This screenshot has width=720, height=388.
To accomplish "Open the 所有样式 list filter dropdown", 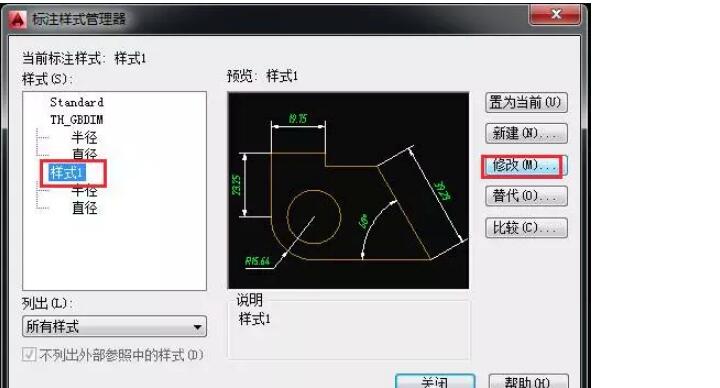I will 114,326.
